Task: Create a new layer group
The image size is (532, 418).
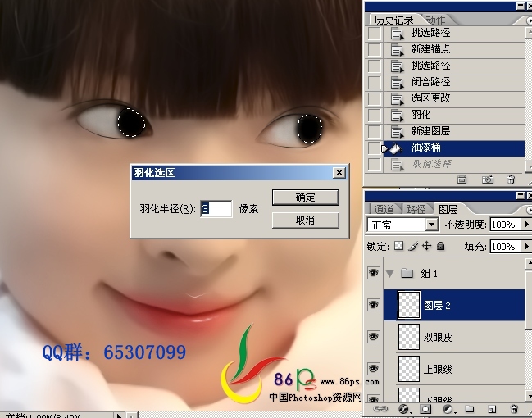Action: (x=469, y=409)
